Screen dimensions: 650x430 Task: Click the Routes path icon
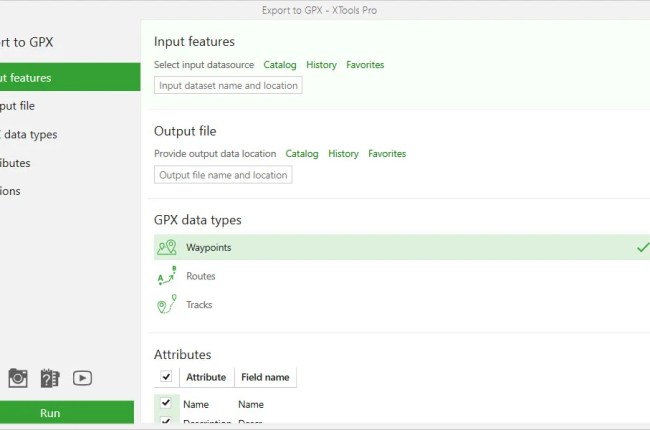(x=166, y=276)
